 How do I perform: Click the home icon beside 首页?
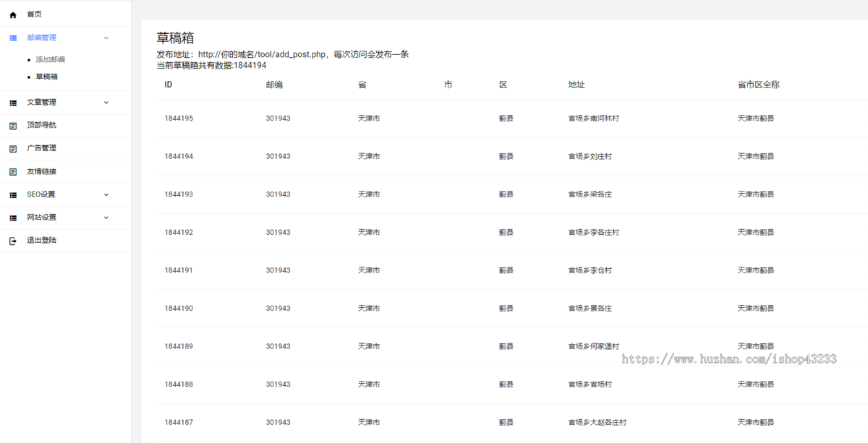click(13, 14)
